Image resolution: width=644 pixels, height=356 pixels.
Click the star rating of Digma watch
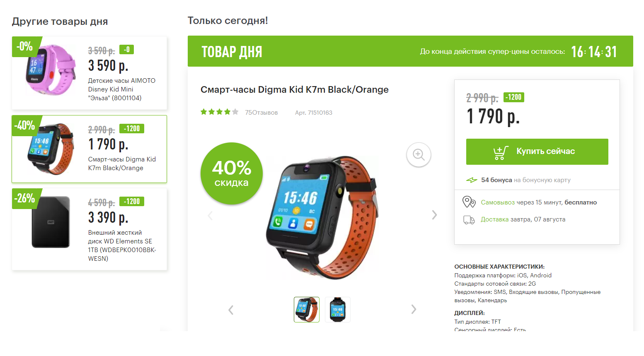219,112
